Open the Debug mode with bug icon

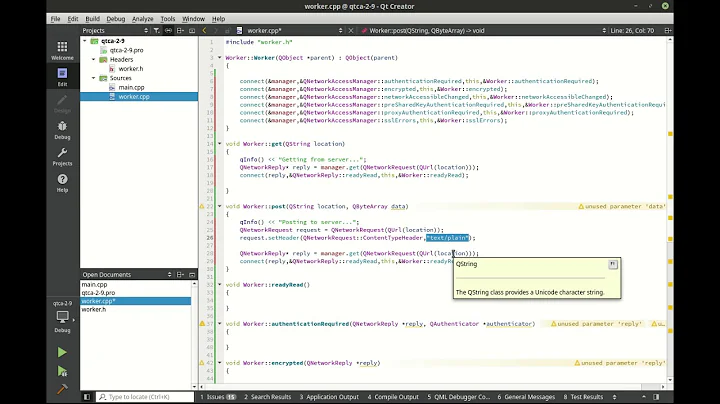[x=62, y=130]
